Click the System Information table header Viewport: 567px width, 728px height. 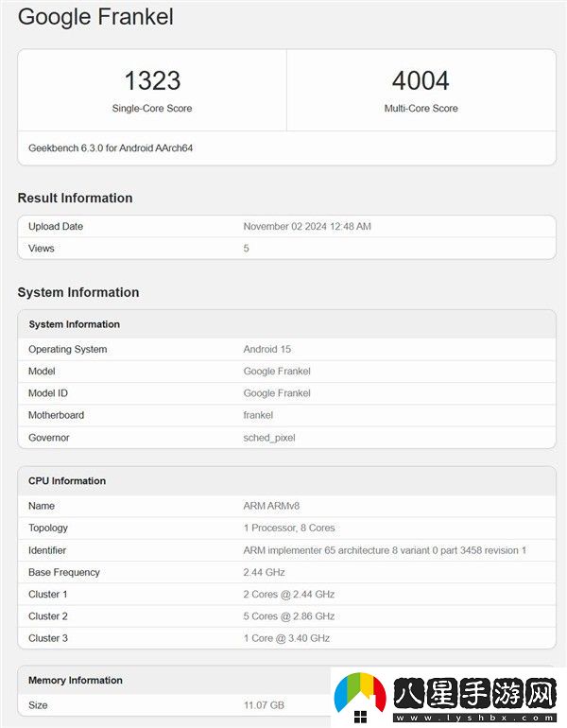point(74,324)
